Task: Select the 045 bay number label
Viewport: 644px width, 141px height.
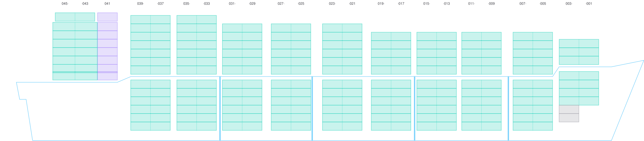Action: pyautogui.click(x=65, y=4)
